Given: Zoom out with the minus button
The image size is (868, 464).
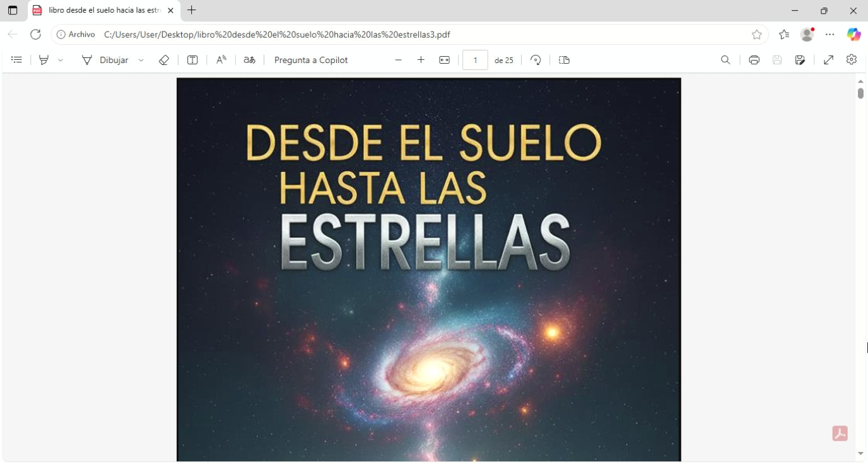Looking at the screenshot, I should pyautogui.click(x=398, y=60).
